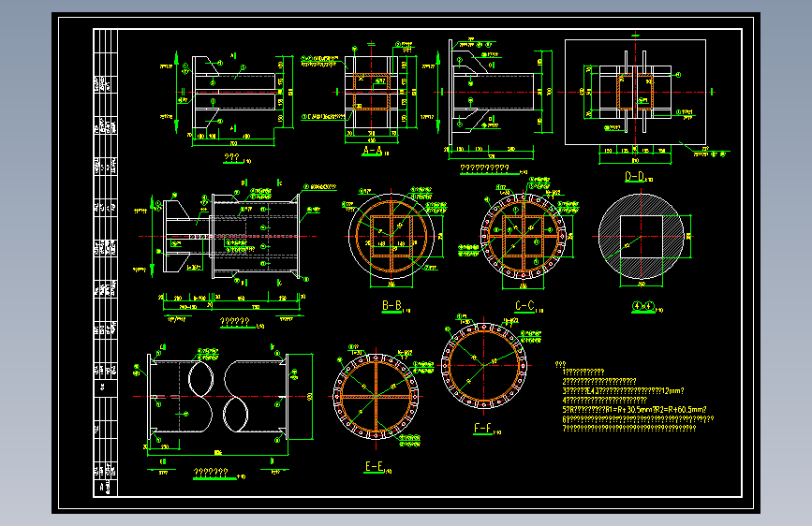The height and width of the screenshot is (526, 812).
Task: Select the note line with R1=R+30.5mm
Action: (634, 410)
